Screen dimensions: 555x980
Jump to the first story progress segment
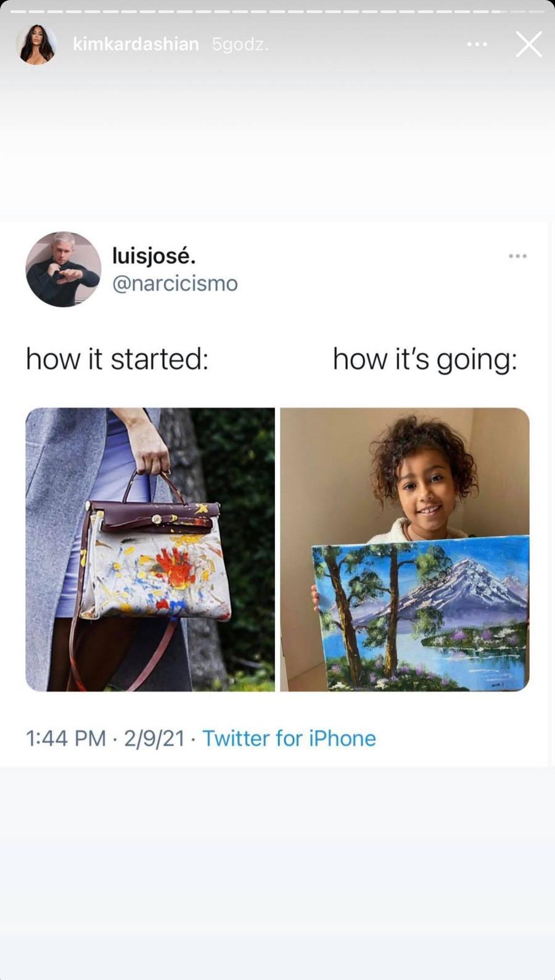(x=19, y=11)
